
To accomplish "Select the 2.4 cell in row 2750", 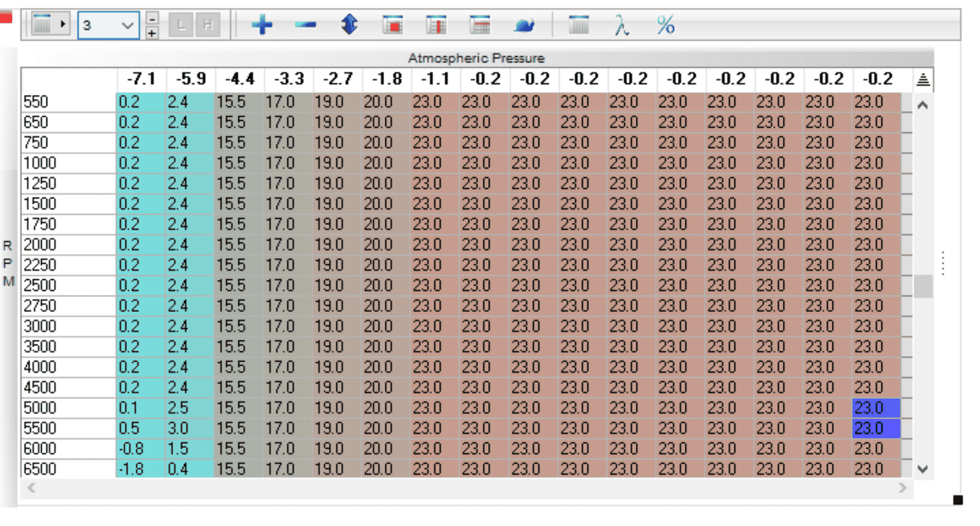I will [190, 306].
